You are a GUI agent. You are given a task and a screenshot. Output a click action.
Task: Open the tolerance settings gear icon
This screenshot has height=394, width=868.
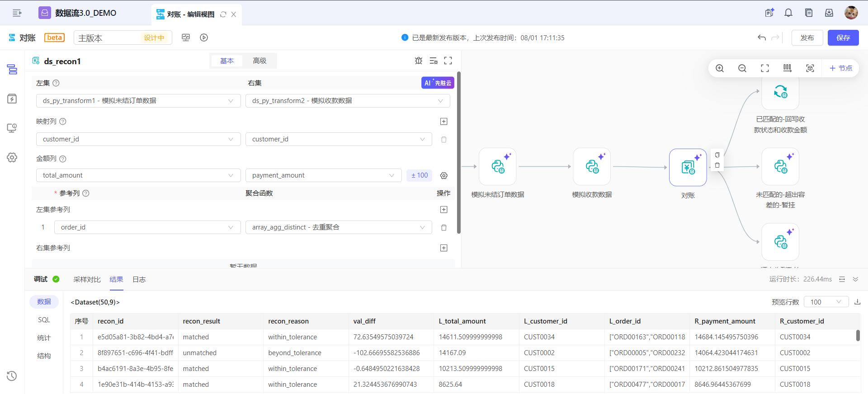click(444, 175)
